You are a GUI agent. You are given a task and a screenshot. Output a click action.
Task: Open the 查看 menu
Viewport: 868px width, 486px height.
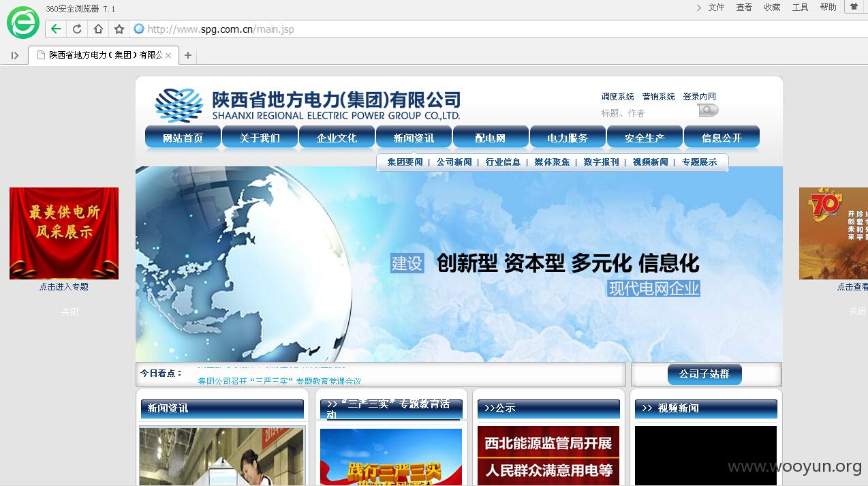(744, 7)
